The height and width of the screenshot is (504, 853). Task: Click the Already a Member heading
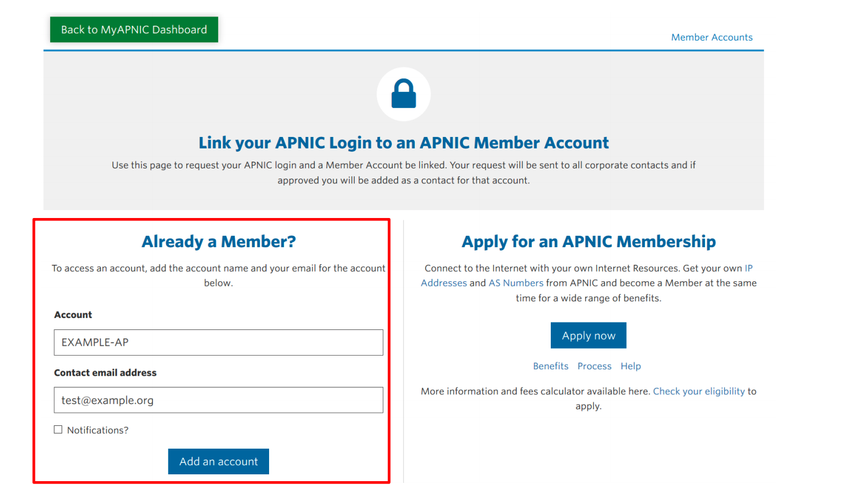tap(218, 241)
